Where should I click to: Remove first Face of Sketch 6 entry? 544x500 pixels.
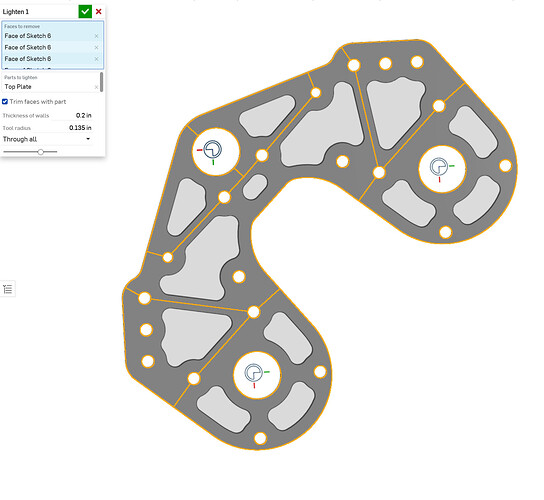click(x=96, y=36)
